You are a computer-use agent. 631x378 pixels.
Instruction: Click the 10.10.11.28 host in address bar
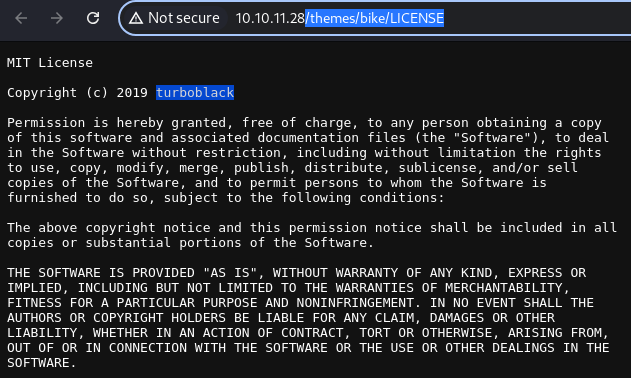point(270,18)
